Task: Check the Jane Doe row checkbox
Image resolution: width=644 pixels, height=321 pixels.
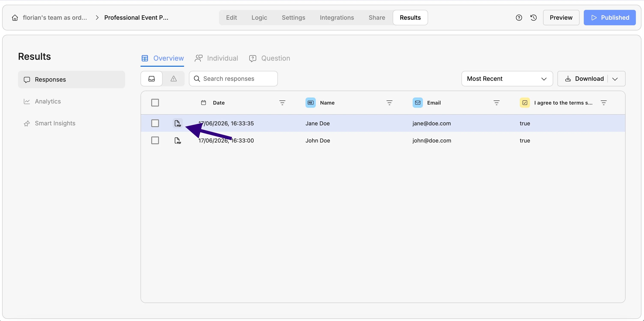Action: pos(155,123)
